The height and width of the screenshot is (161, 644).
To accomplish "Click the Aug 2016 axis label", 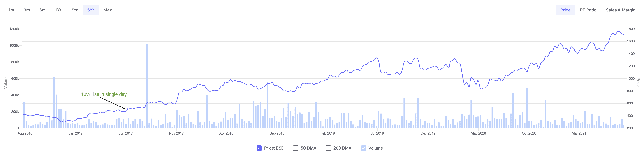I will 25,133.
